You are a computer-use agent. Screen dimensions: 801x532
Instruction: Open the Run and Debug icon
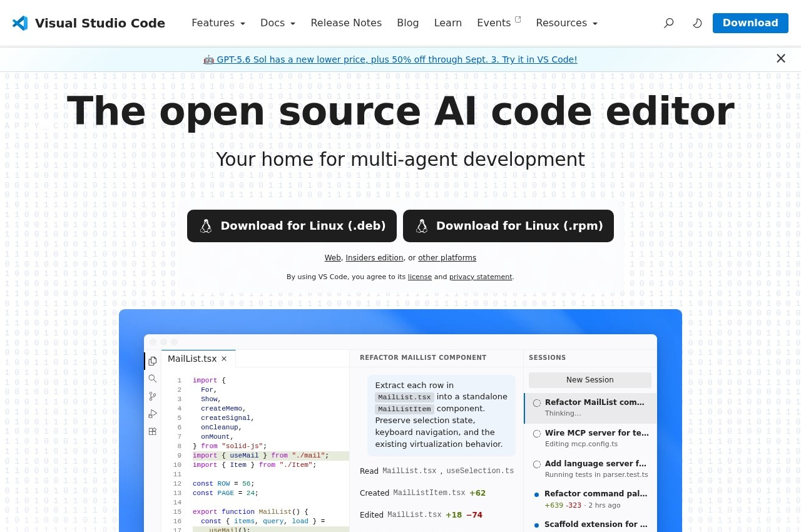click(152, 414)
